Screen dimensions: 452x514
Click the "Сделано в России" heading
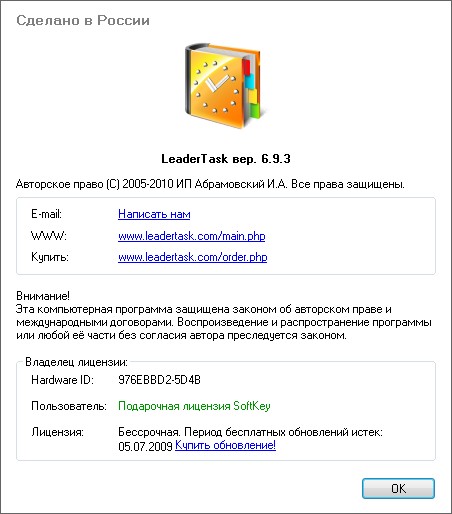point(83,20)
